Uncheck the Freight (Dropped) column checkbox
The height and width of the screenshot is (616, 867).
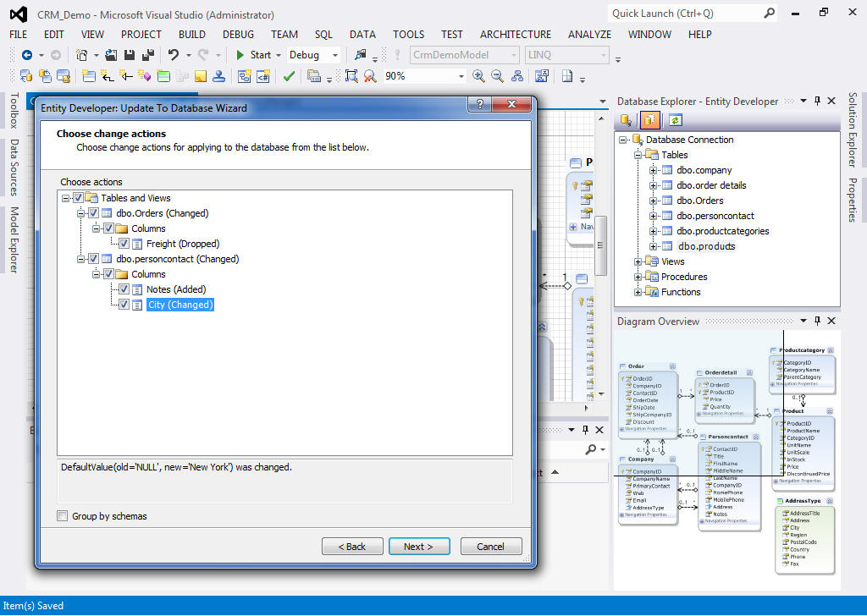click(x=124, y=244)
